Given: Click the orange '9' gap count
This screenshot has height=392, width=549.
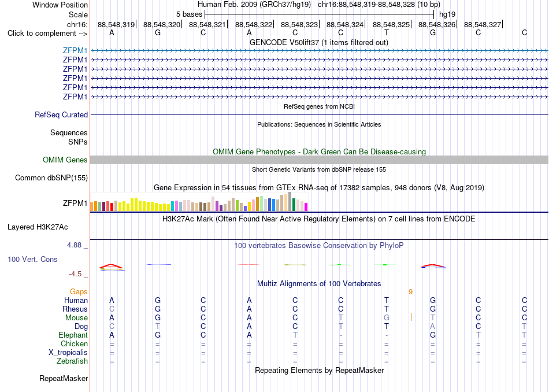Looking at the screenshot, I should click(x=410, y=291).
